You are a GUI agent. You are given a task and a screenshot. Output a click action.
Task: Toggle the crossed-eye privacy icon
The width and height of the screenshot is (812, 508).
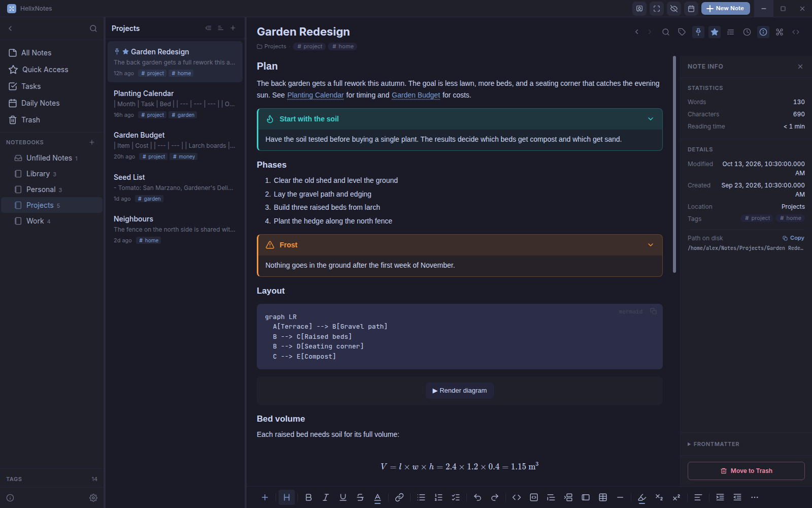click(674, 9)
